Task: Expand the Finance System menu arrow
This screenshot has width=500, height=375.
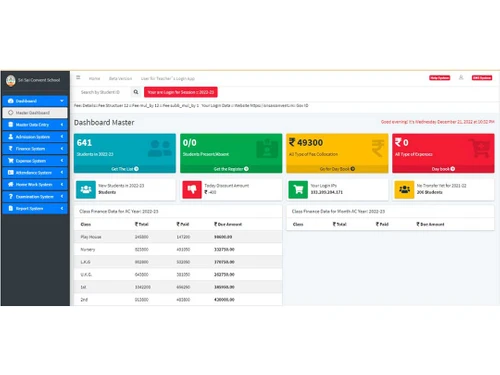Action: point(62,149)
